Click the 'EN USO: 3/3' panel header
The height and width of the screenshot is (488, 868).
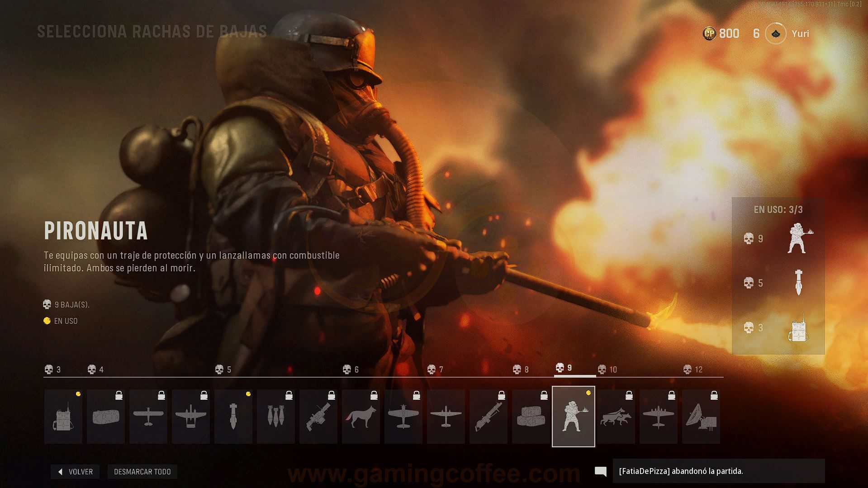tap(778, 209)
